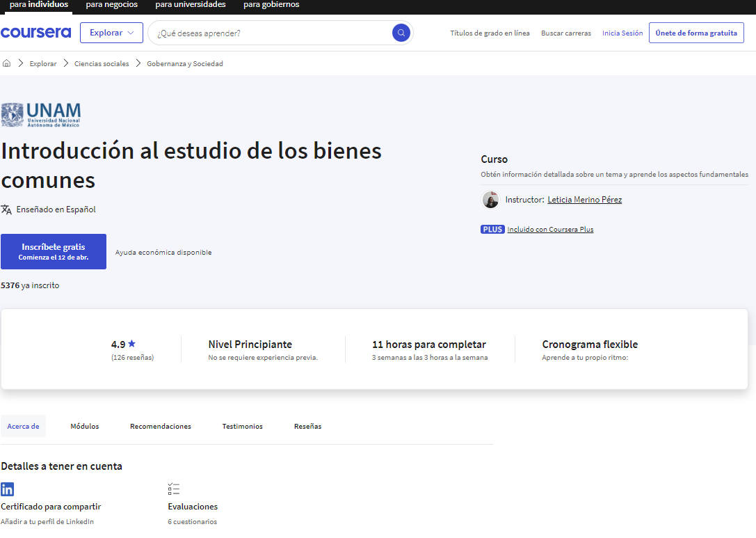The image size is (756, 538).
Task: Click the translation language icon
Action: [6, 209]
